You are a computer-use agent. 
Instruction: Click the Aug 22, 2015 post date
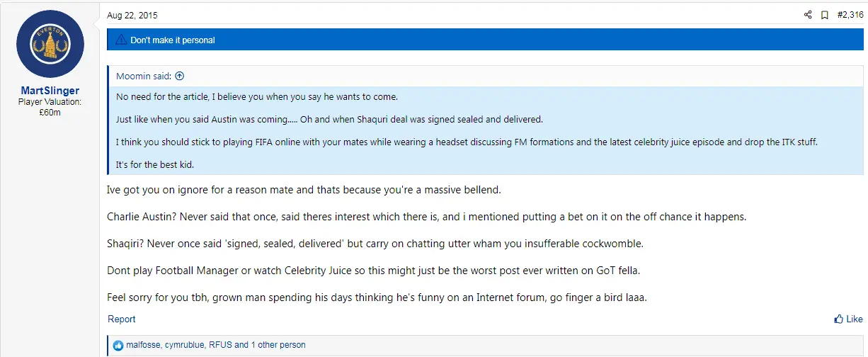132,15
